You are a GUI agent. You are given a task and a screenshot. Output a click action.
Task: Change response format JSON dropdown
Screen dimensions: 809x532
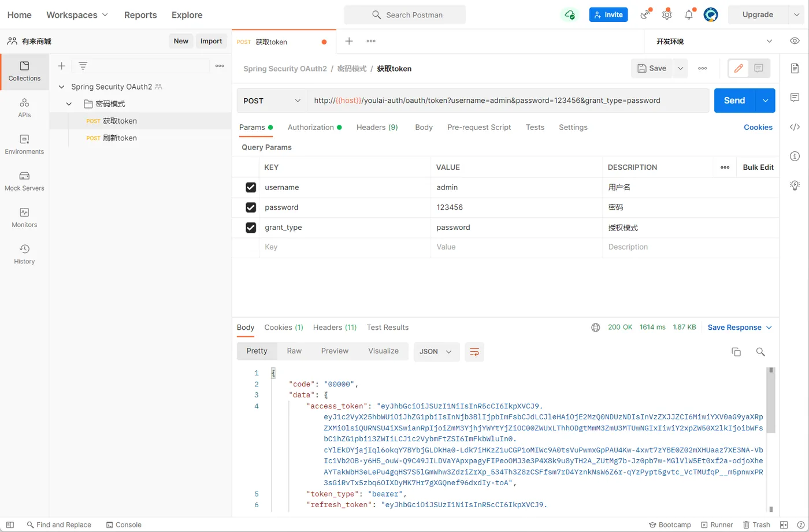pos(436,351)
